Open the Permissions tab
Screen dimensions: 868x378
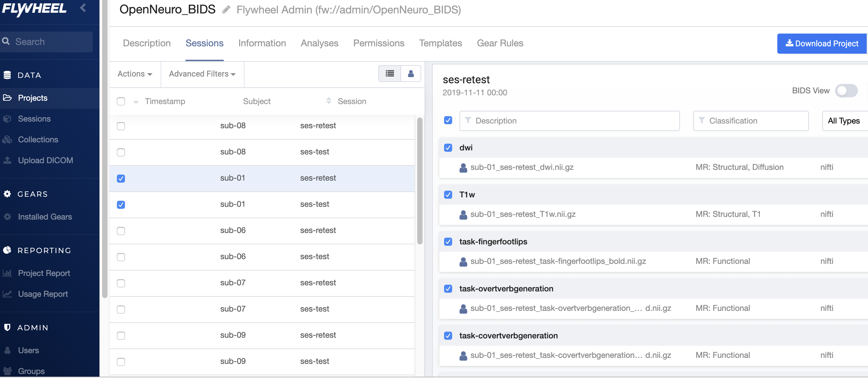[378, 43]
